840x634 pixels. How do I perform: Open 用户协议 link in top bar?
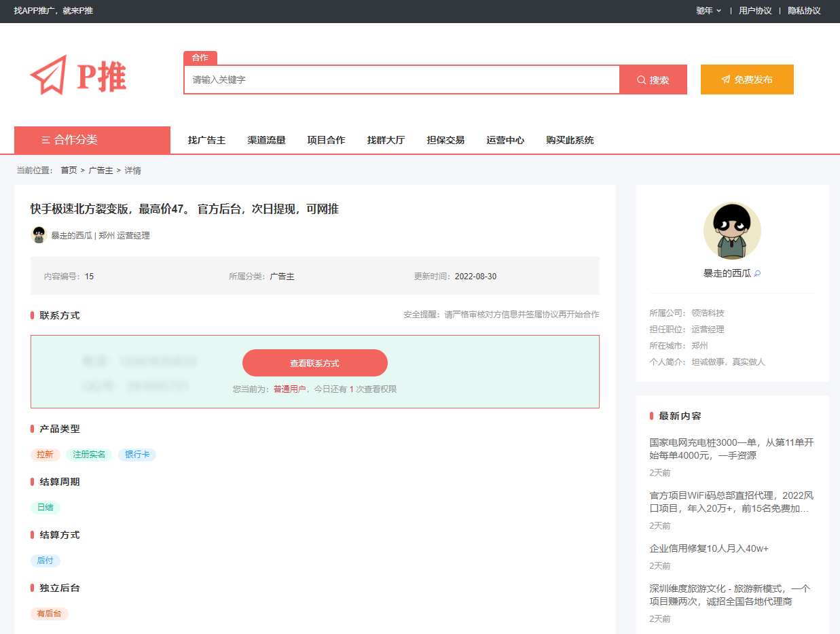click(755, 11)
